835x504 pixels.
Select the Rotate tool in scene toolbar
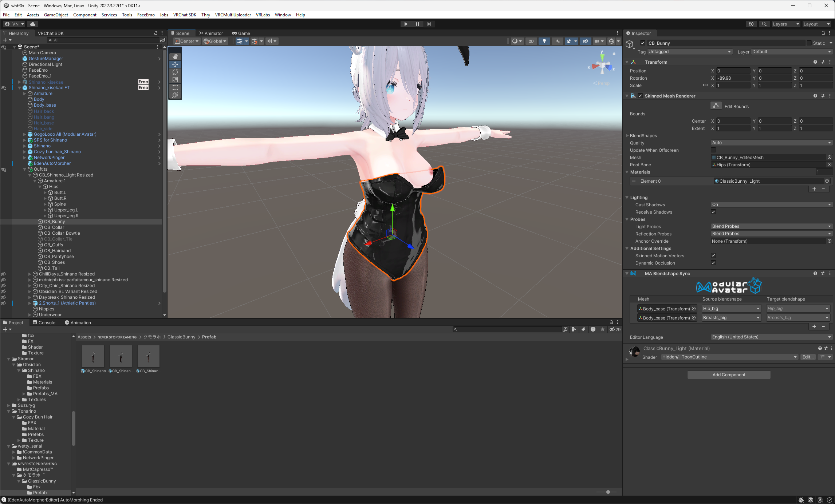click(175, 72)
